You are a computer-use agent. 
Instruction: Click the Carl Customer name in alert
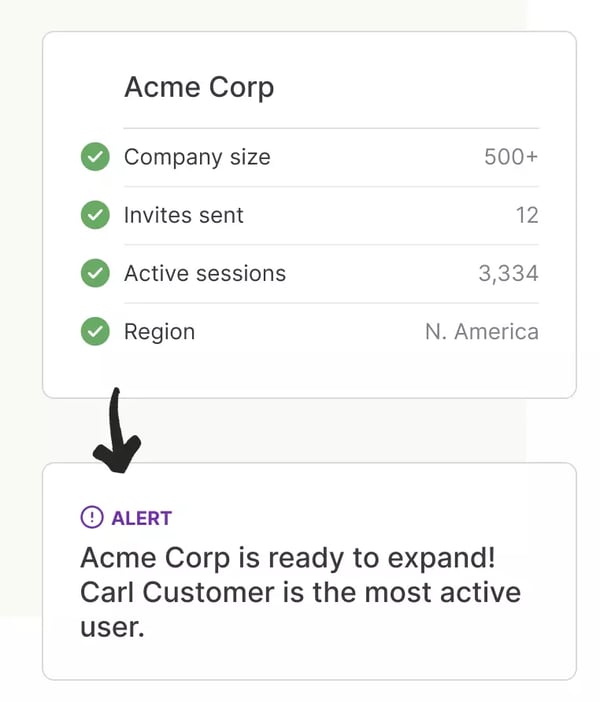[x=177, y=592]
